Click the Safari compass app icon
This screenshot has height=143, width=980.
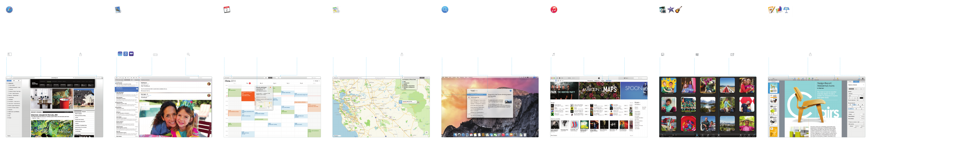pyautogui.click(x=9, y=10)
